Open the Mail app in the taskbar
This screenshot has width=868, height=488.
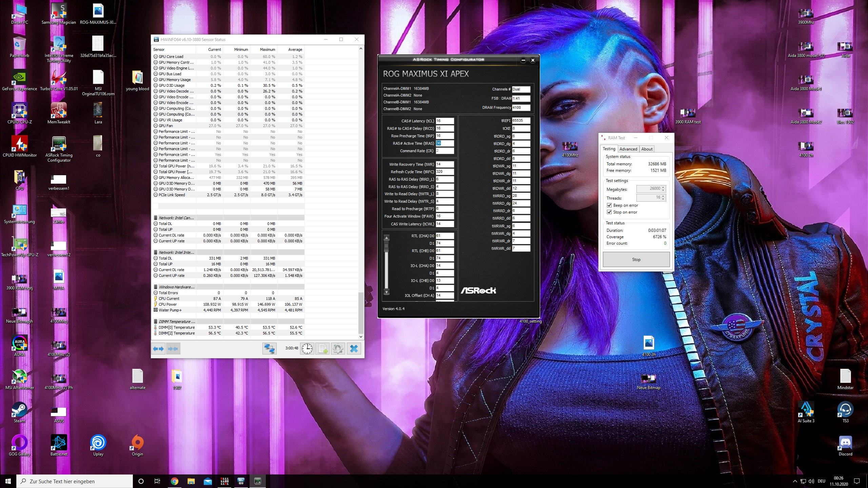coord(208,481)
